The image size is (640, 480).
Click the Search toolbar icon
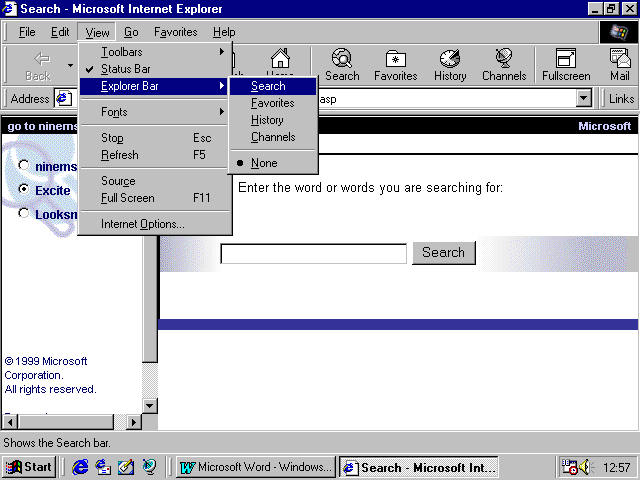tap(342, 64)
